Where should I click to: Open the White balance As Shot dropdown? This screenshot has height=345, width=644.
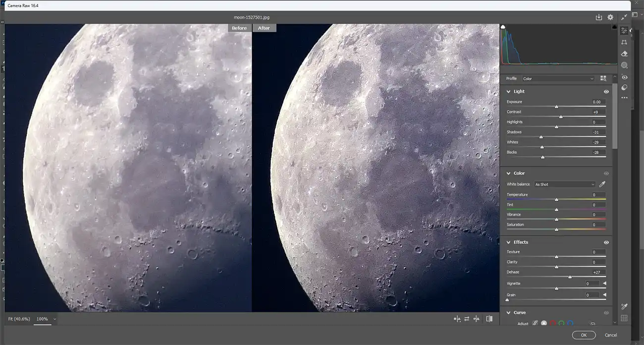(565, 184)
